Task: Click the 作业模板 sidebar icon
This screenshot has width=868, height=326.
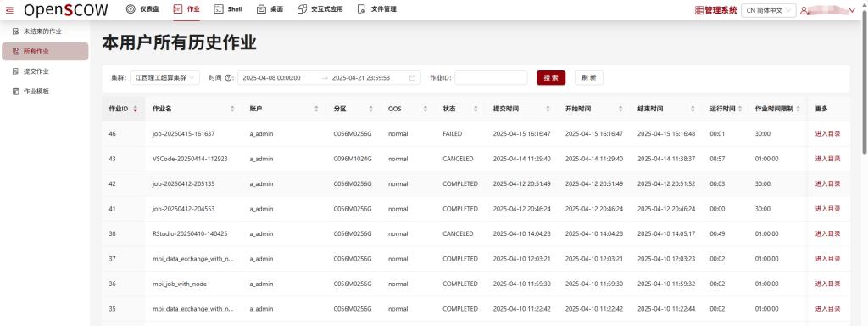Action: click(15, 91)
